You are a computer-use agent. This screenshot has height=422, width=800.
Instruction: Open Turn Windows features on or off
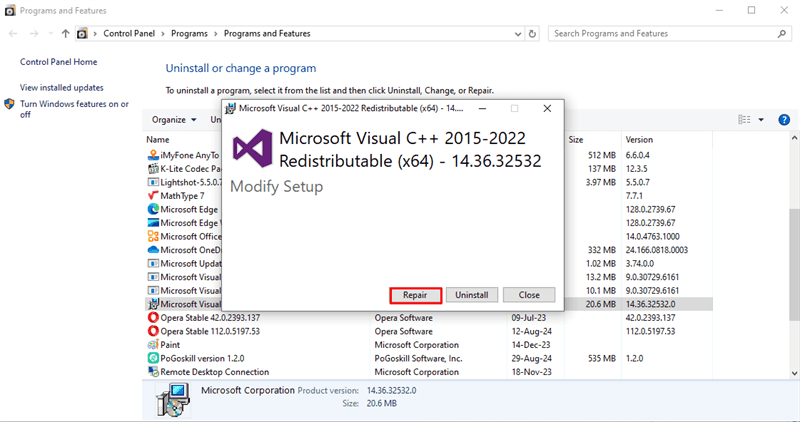click(x=74, y=109)
